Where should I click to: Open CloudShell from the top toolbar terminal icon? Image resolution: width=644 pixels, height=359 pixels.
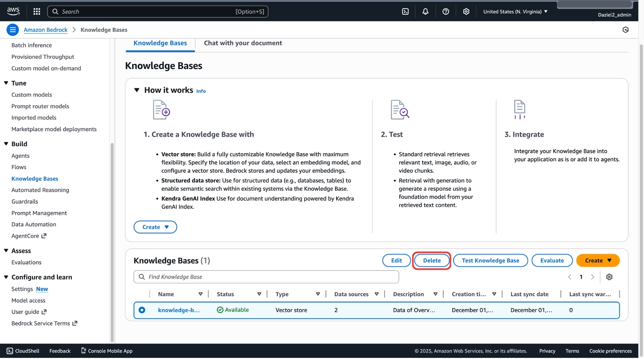pos(405,11)
